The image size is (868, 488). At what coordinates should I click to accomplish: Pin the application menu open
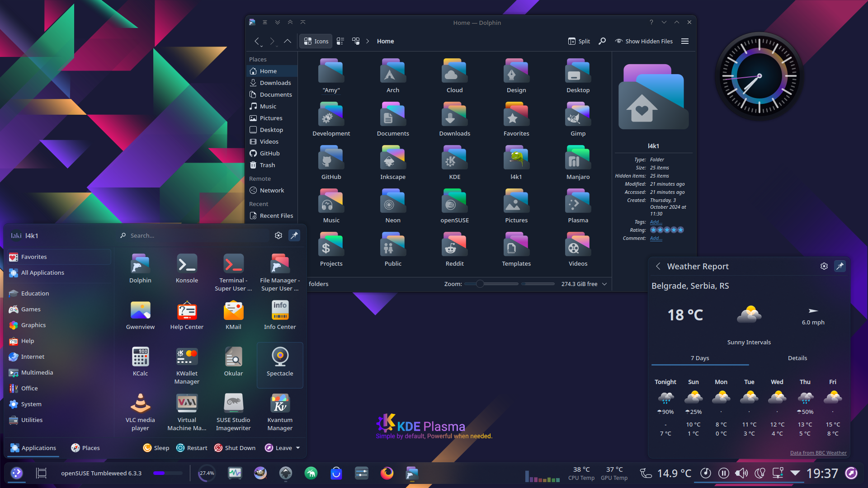[294, 235]
